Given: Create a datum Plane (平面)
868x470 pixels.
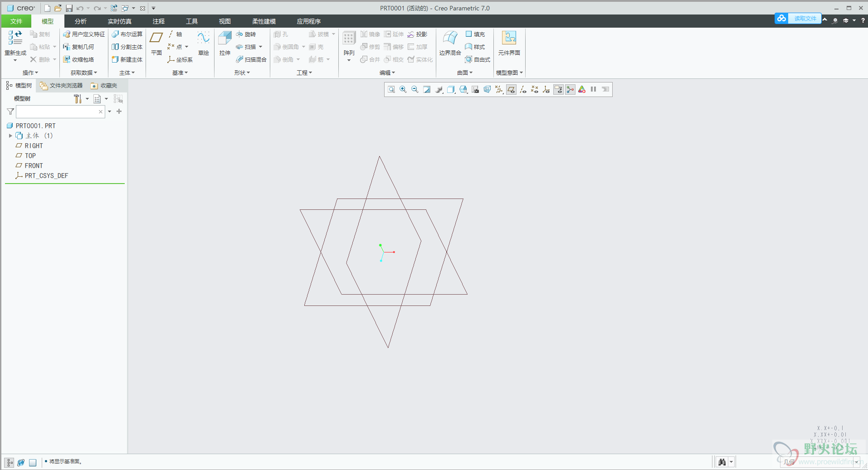Looking at the screenshot, I should 156,44.
